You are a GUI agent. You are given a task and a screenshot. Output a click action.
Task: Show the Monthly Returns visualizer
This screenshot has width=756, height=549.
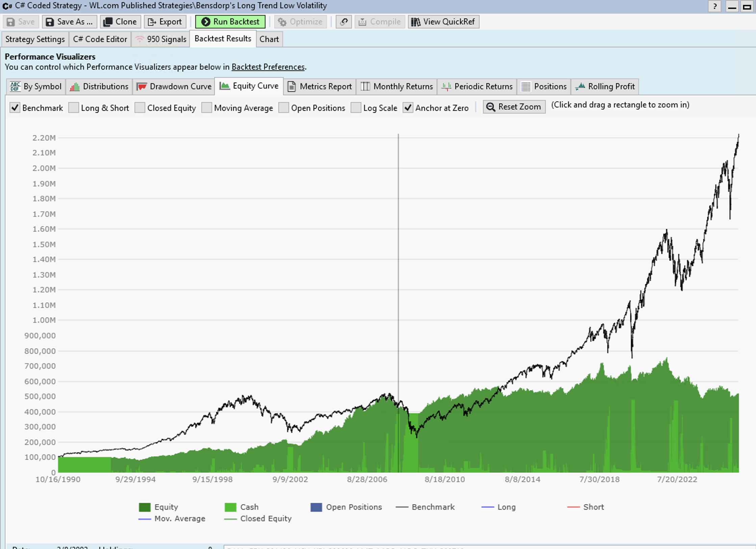pyautogui.click(x=397, y=86)
